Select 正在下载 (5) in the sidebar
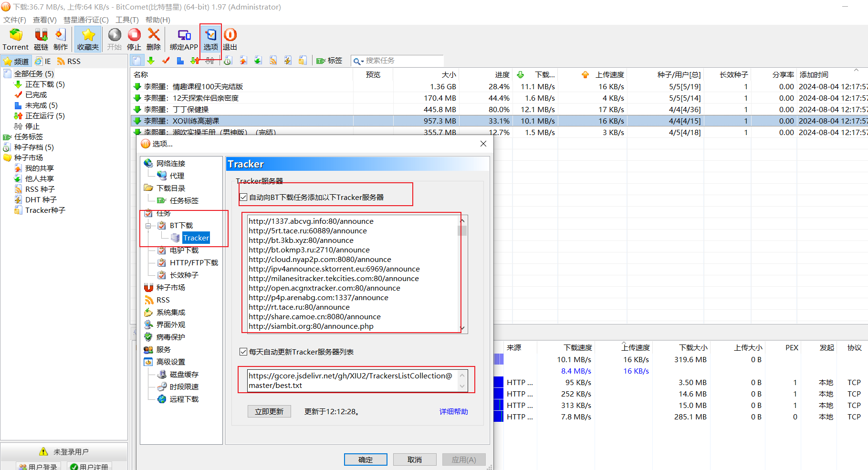The width and height of the screenshot is (868, 470). coord(45,84)
